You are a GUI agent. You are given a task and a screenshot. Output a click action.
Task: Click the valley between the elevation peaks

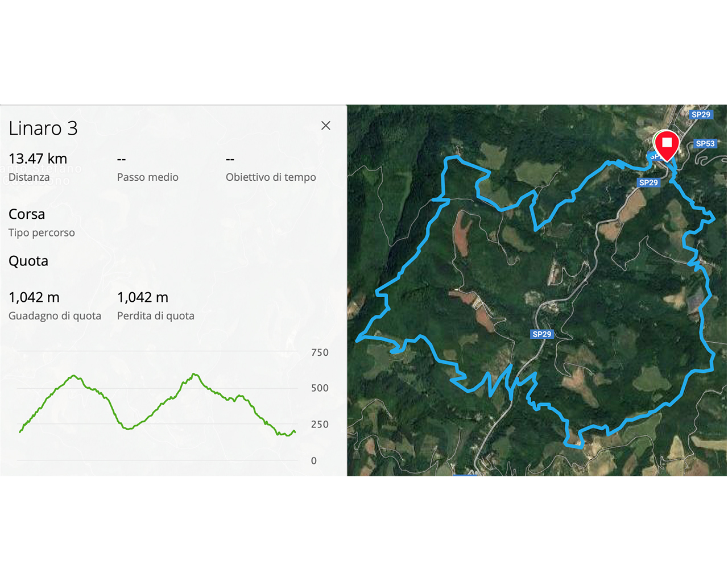129,429
